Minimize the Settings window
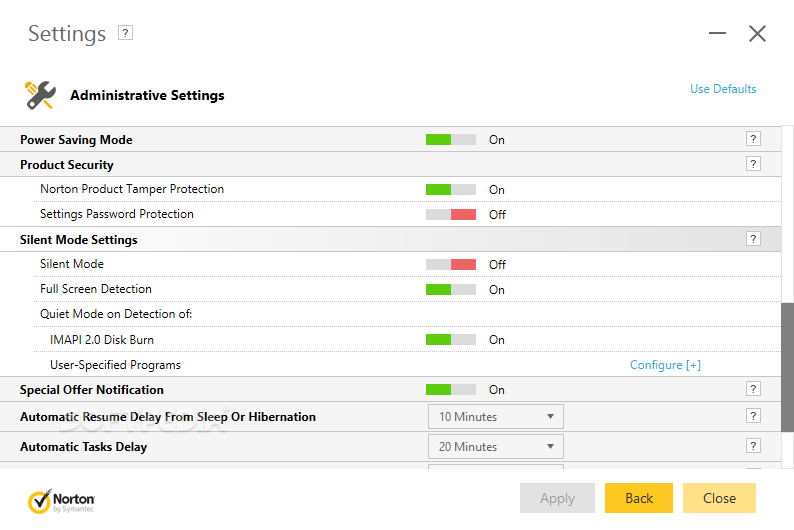This screenshot has height=530, width=794. [717, 33]
